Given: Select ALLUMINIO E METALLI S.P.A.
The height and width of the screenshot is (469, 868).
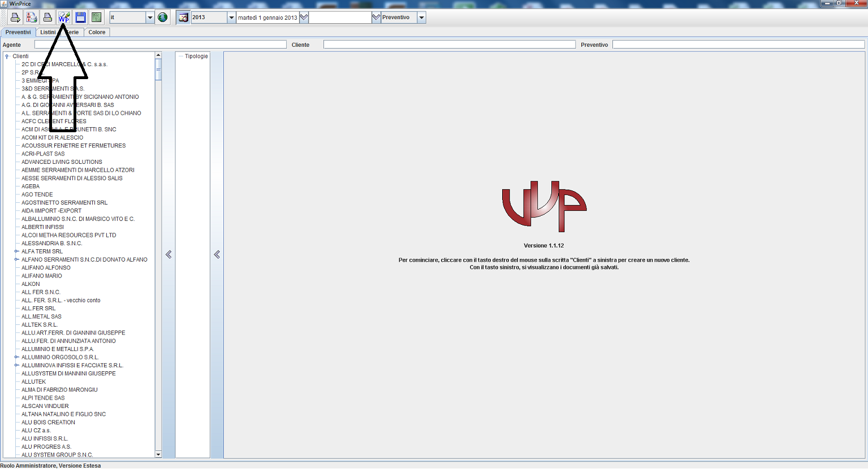Looking at the screenshot, I should pos(58,349).
